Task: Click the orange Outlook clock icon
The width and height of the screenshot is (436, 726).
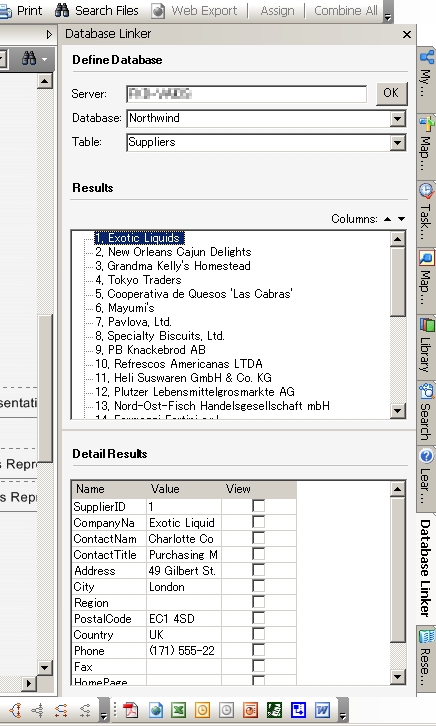Action: point(202,710)
